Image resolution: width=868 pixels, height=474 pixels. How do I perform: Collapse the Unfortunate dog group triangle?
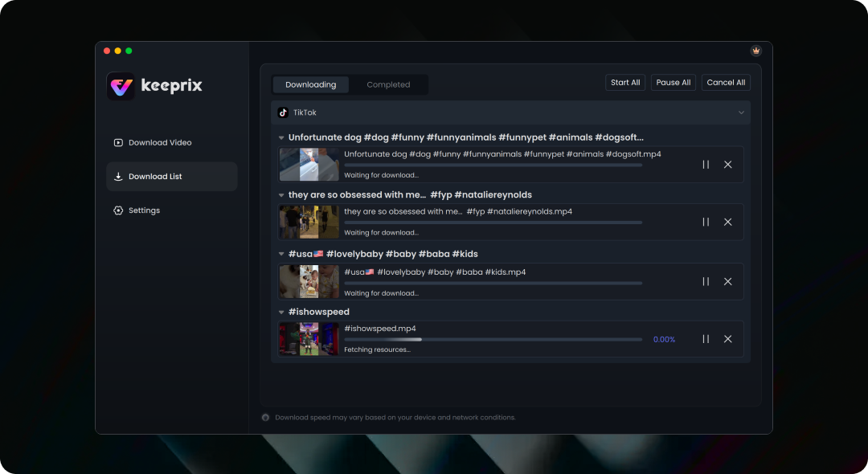coord(281,137)
